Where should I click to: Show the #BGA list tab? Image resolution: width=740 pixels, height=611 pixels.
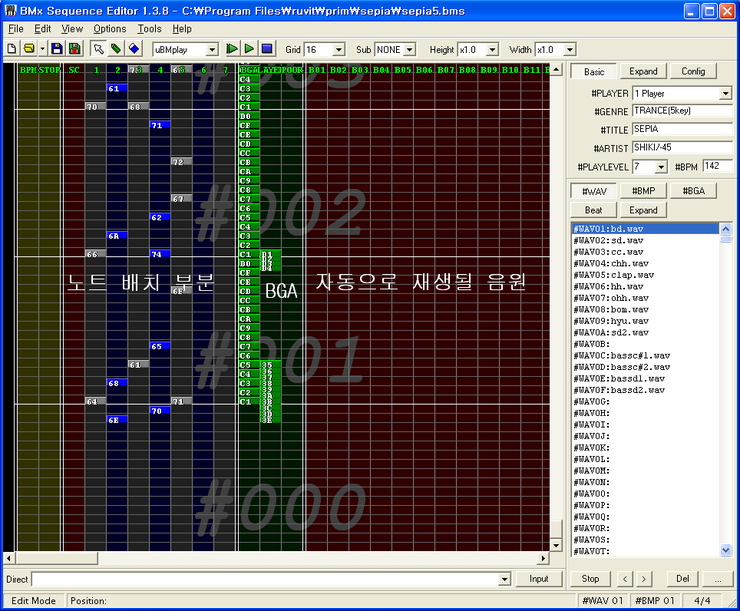(693, 191)
